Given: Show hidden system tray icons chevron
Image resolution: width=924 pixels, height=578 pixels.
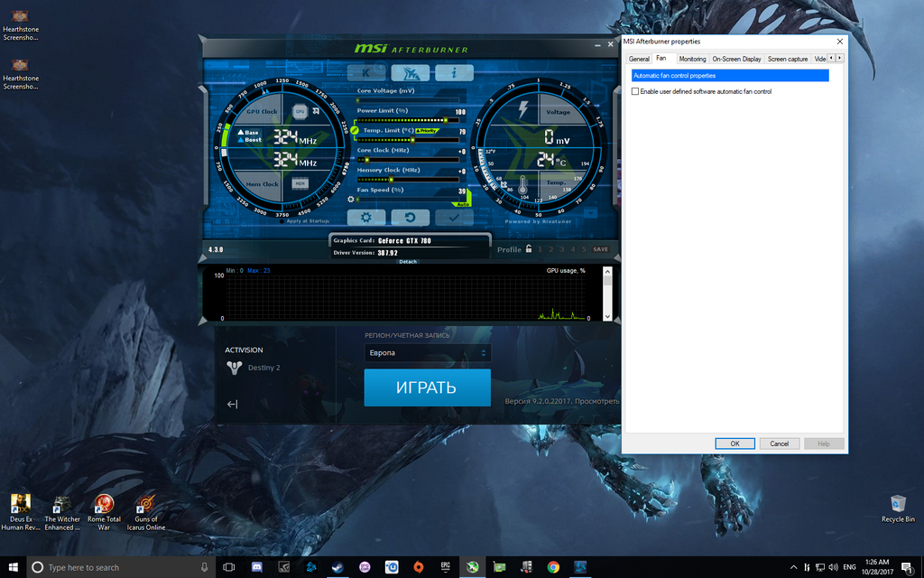Looking at the screenshot, I should click(x=794, y=567).
